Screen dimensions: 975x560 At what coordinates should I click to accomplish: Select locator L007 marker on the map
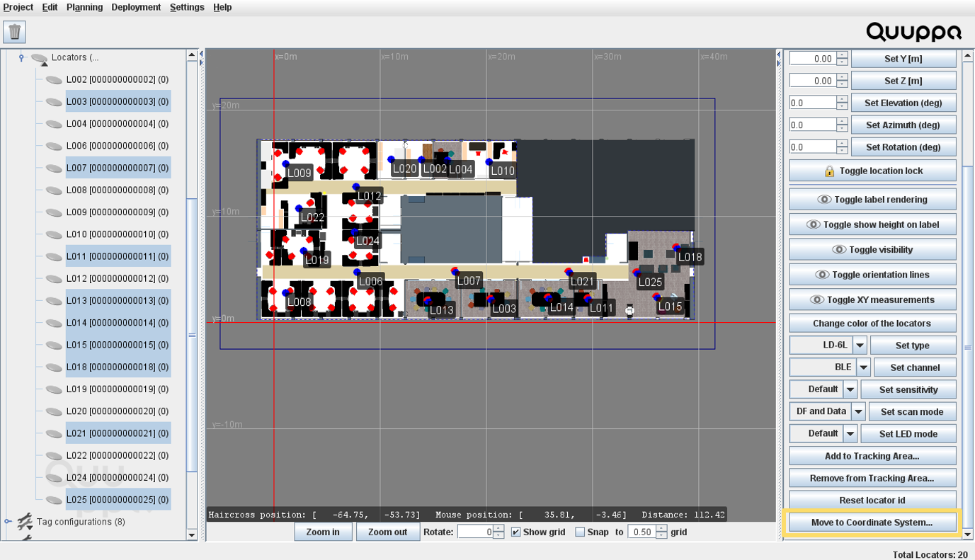[455, 271]
